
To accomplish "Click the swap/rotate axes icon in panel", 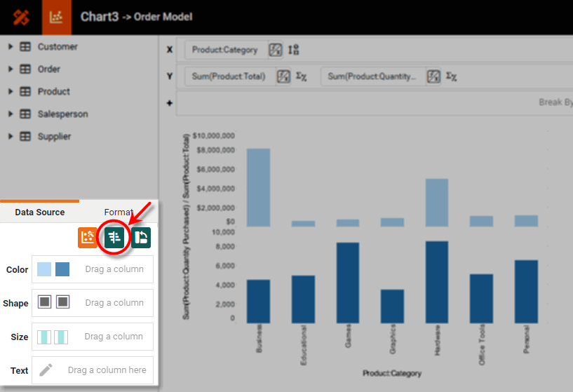I will [141, 237].
